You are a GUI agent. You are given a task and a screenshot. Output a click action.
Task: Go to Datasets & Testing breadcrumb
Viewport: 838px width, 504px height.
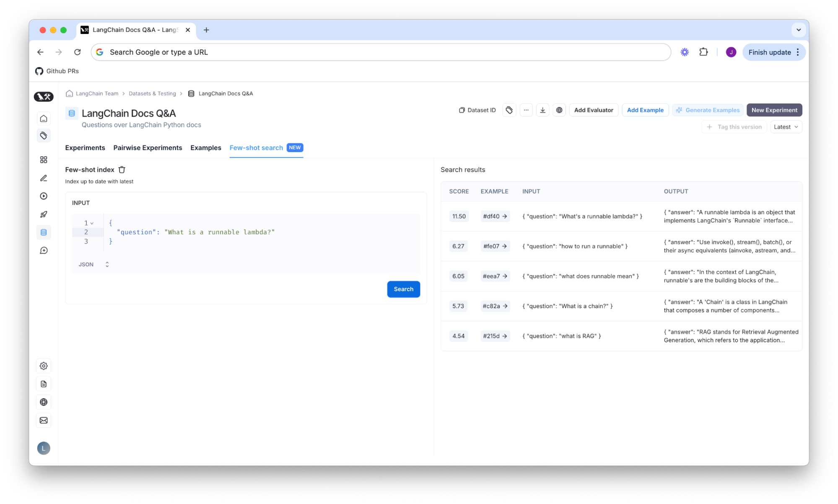click(152, 93)
